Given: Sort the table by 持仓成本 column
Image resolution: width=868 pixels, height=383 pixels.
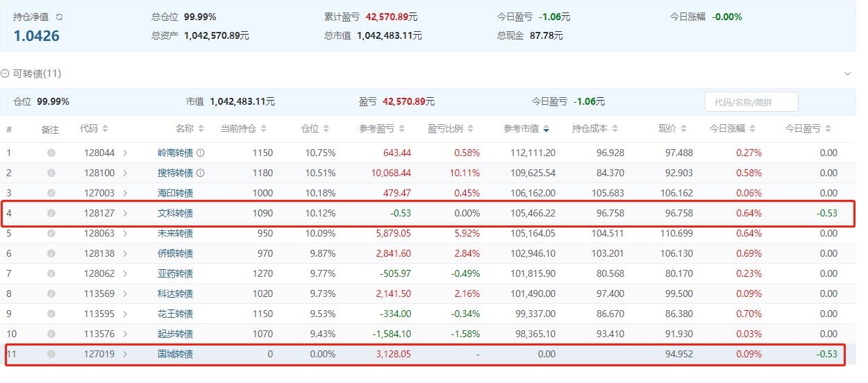Looking at the screenshot, I should 615,128.
